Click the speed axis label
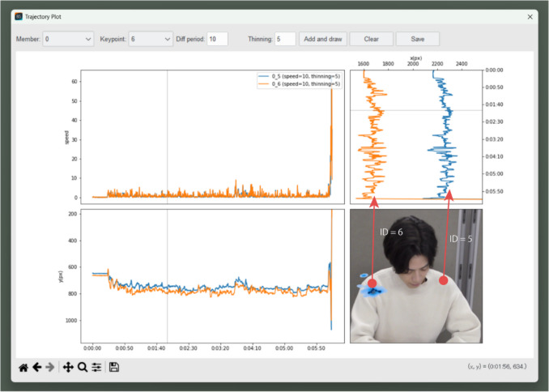This screenshot has width=549, height=392. (66, 138)
